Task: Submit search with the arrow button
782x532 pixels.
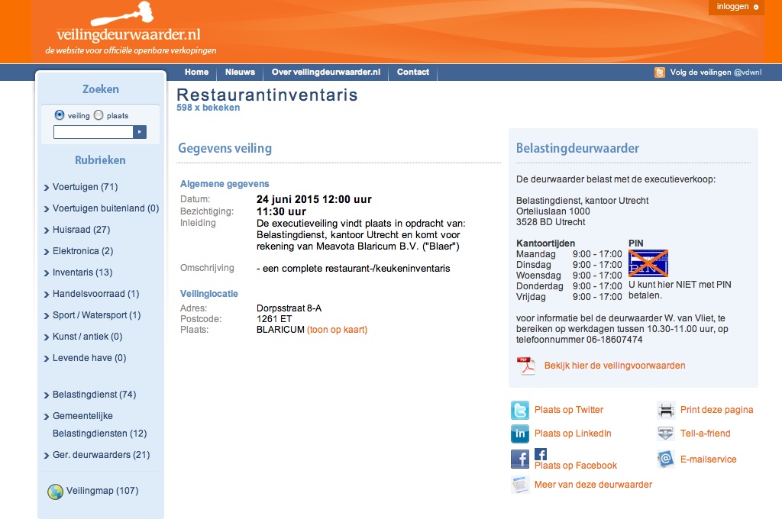Action: [139, 132]
